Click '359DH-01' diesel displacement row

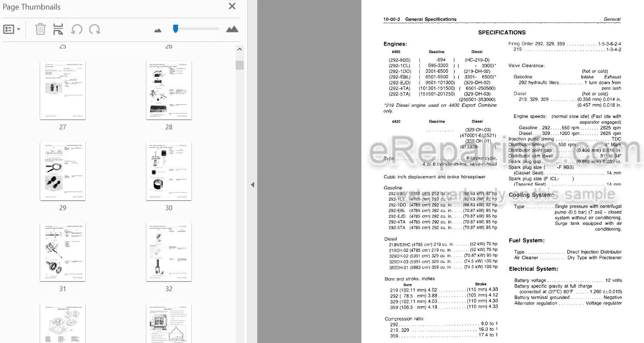[x=443, y=267]
